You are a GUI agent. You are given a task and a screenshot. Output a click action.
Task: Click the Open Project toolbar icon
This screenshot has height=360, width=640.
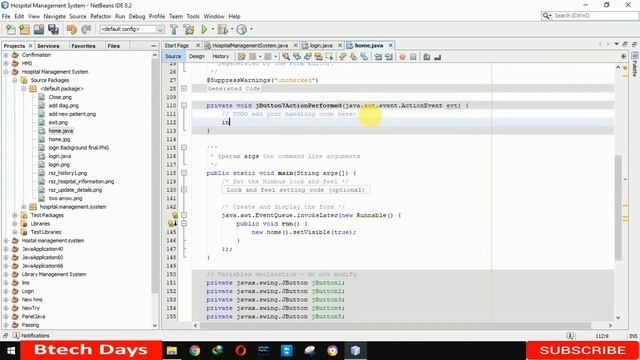[x=39, y=29]
